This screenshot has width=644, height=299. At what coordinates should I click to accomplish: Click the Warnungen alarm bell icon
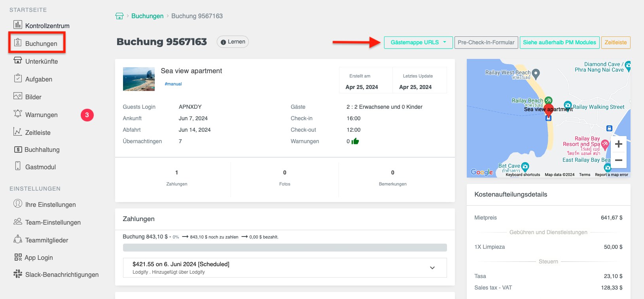[18, 114]
